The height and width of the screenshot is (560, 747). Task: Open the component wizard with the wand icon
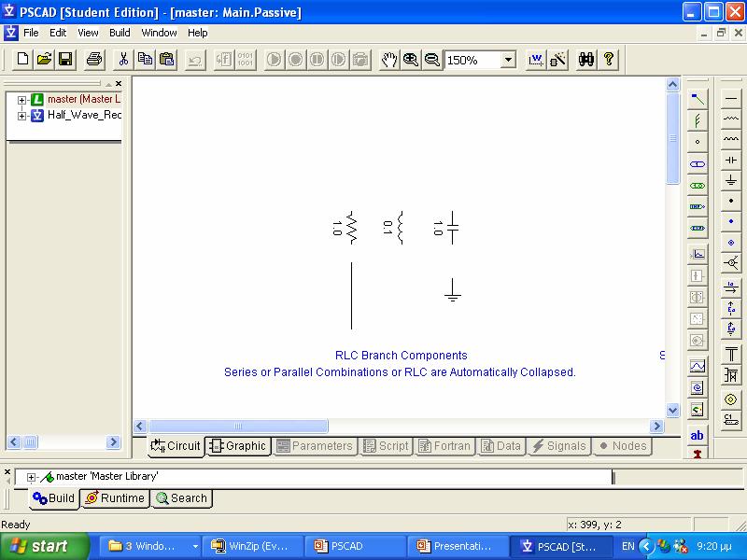pyautogui.click(x=557, y=60)
